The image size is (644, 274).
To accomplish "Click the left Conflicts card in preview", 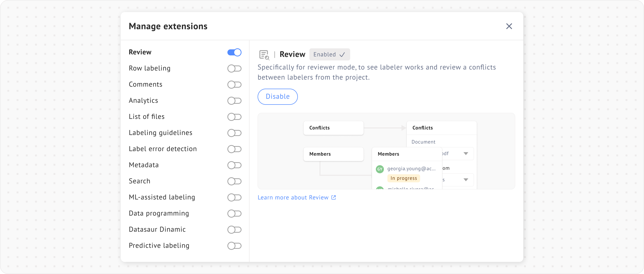I will tap(333, 128).
